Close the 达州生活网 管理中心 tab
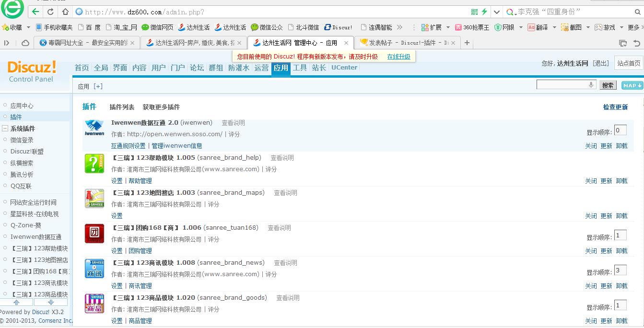This screenshot has height=328, width=644. (346, 43)
